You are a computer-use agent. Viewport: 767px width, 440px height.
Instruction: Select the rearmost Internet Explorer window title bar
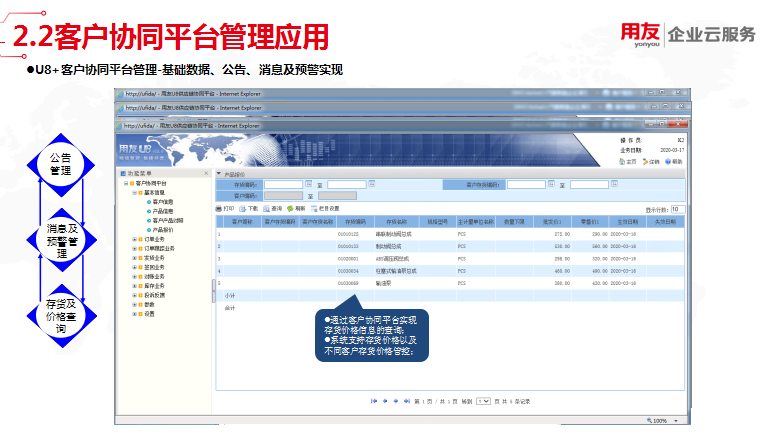tap(401, 93)
